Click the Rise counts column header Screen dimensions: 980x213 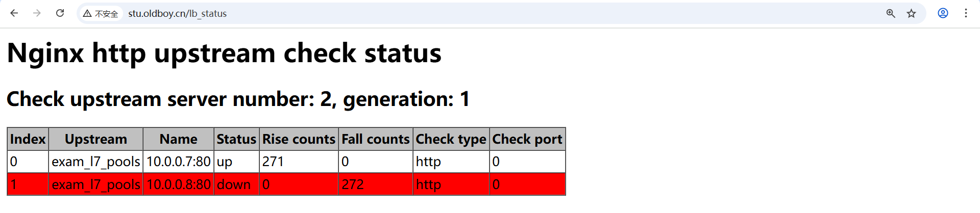tap(299, 139)
